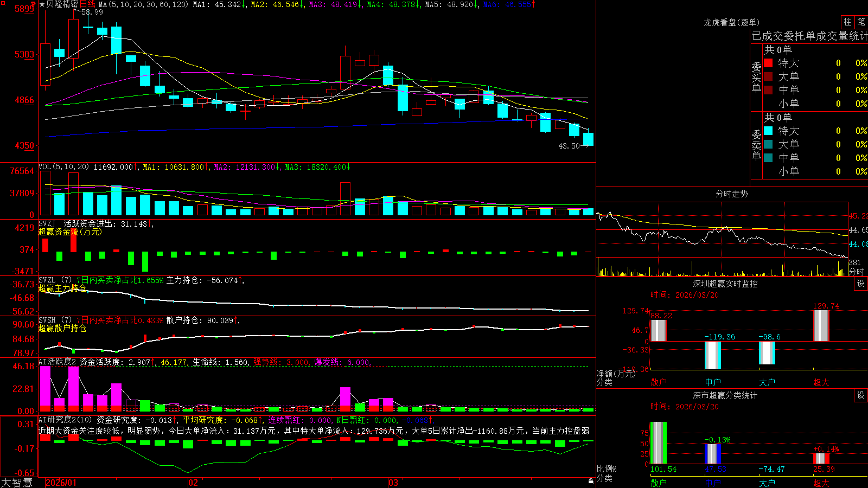
Task: Click the 分时走势 panel title
Action: click(x=731, y=194)
